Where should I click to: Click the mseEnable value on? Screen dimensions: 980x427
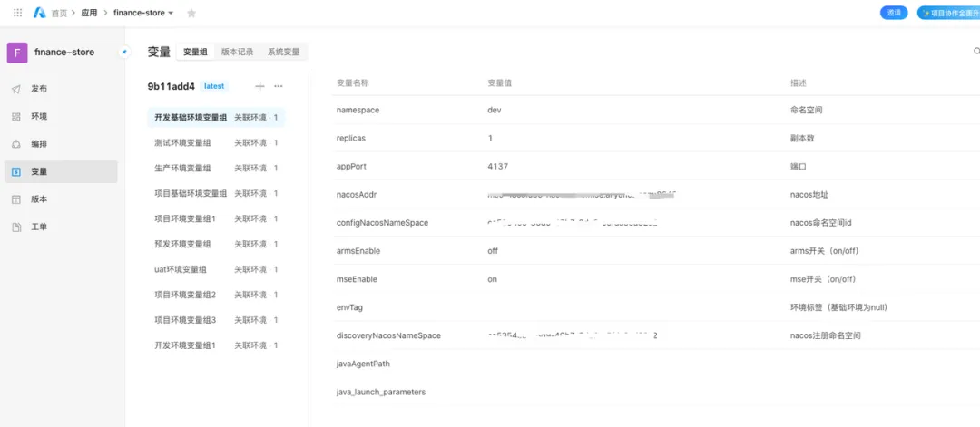[492, 279]
